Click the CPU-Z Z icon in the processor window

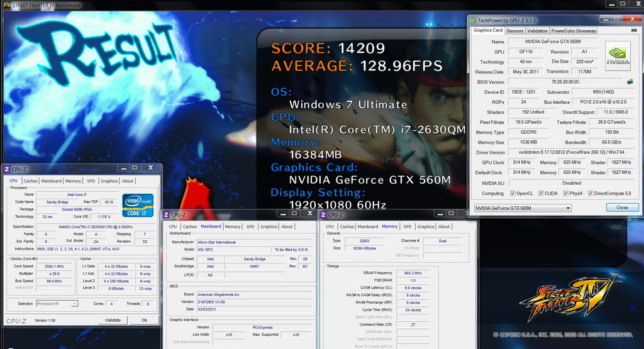click(6, 169)
